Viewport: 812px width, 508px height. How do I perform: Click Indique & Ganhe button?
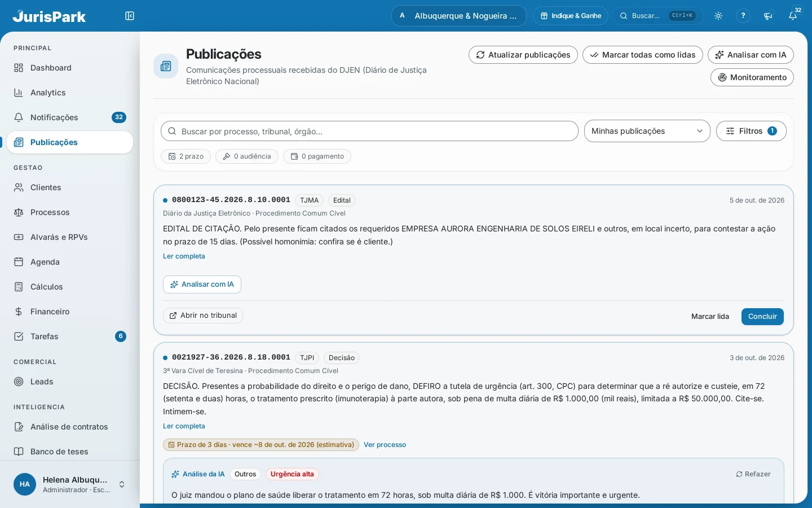(571, 16)
